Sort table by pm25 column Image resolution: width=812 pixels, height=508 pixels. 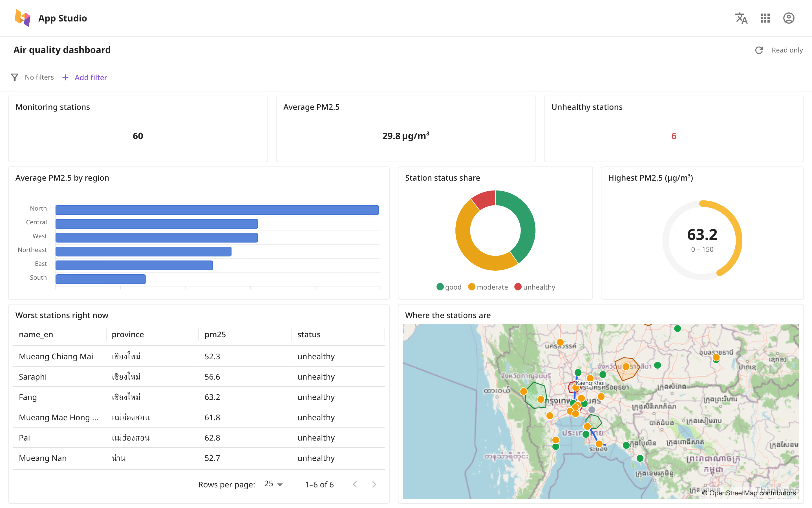click(215, 334)
